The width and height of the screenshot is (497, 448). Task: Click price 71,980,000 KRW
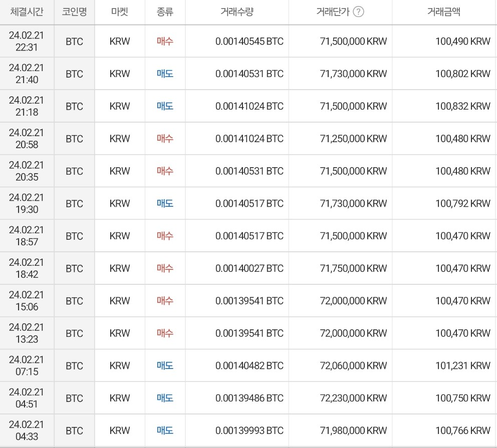[353, 430]
